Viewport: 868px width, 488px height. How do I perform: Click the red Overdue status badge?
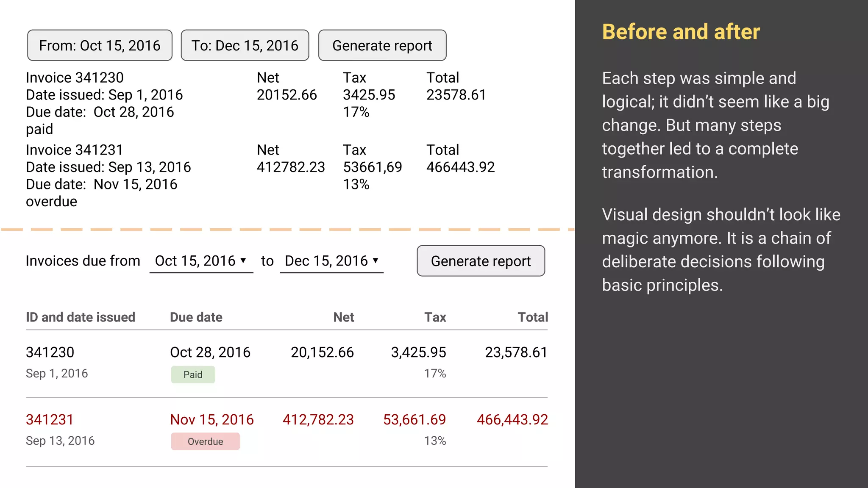(x=205, y=441)
